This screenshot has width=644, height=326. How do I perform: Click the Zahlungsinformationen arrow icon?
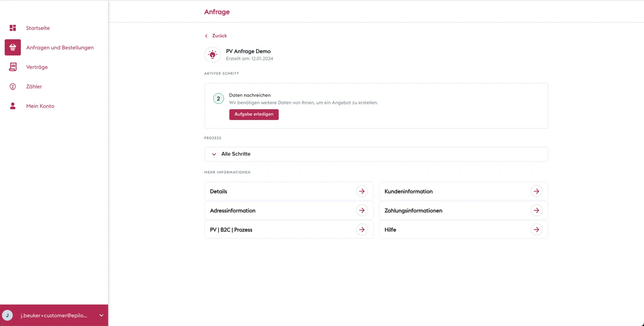(537, 210)
